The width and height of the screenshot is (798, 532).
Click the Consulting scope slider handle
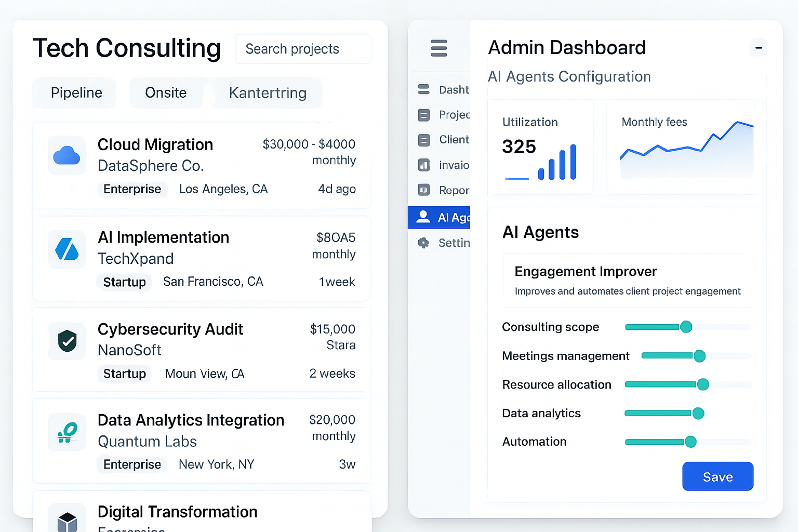coord(686,327)
